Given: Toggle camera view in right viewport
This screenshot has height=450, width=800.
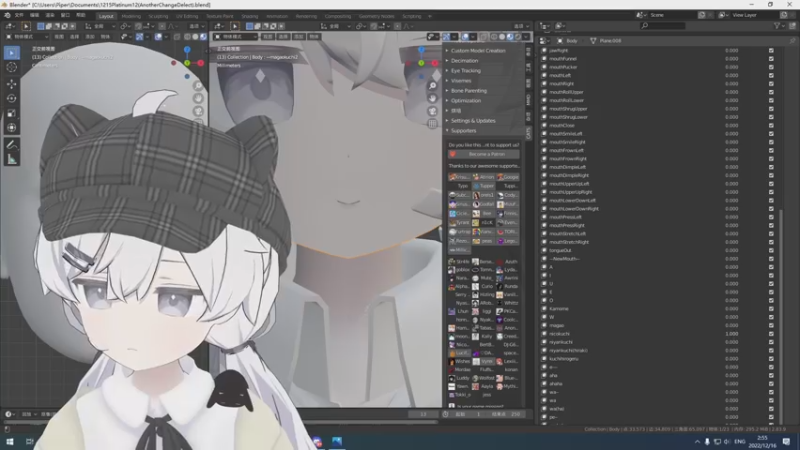Looking at the screenshot, I should [433, 111].
